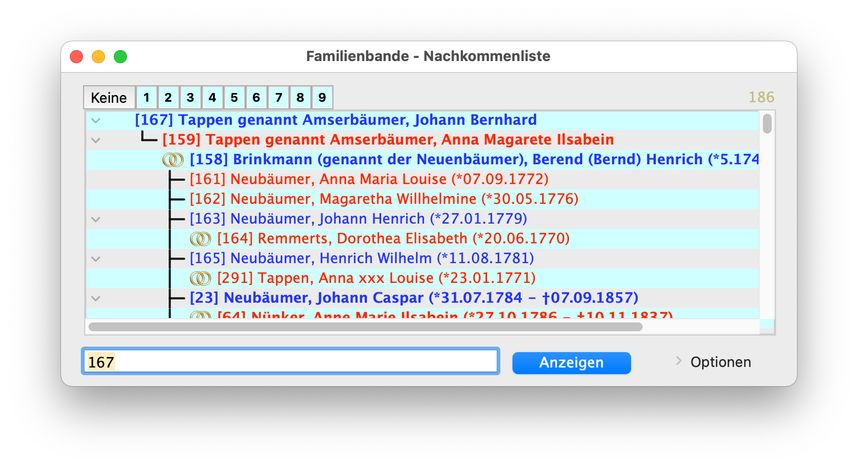Collapse Neubäumer, Johann Henrich row
Viewport: 858px width, 467px height.
[96, 219]
